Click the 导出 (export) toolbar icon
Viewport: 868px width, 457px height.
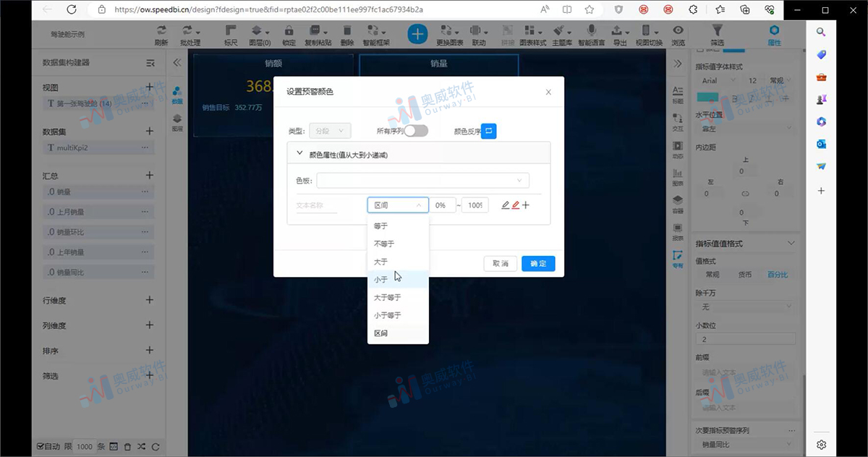618,33
